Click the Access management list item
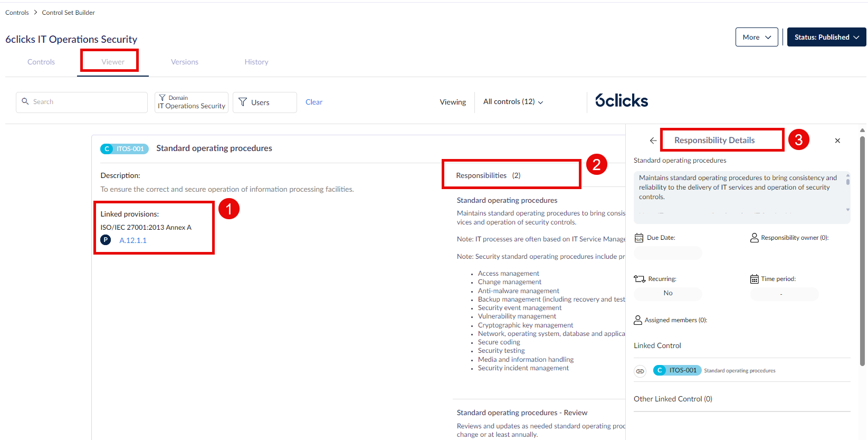Image resolution: width=868 pixels, height=440 pixels. [509, 274]
